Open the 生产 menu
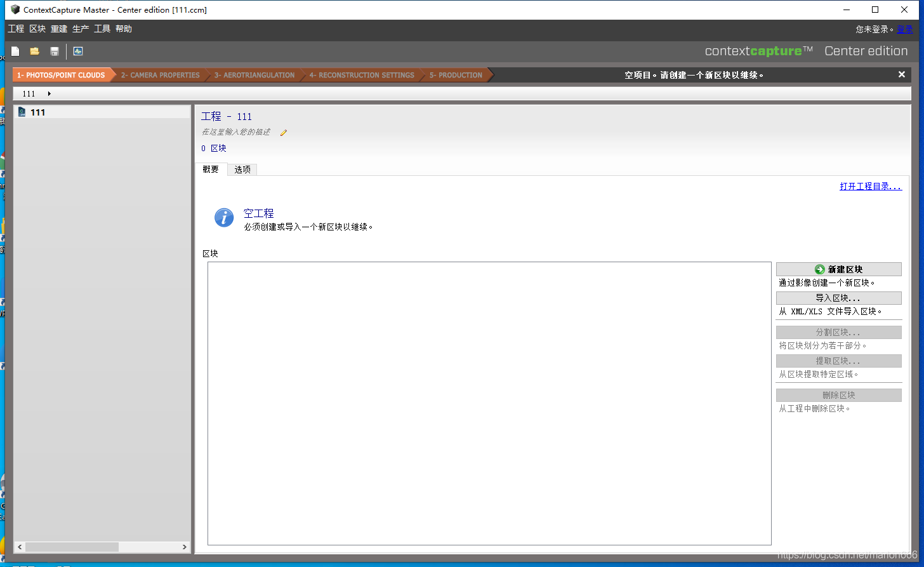The image size is (924, 567). point(81,29)
